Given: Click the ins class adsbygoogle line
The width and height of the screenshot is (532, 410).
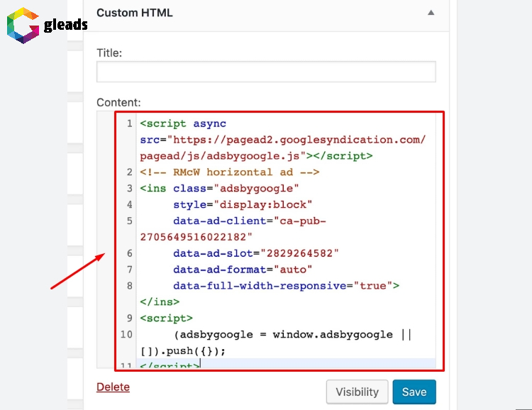Looking at the screenshot, I should click(x=219, y=189).
